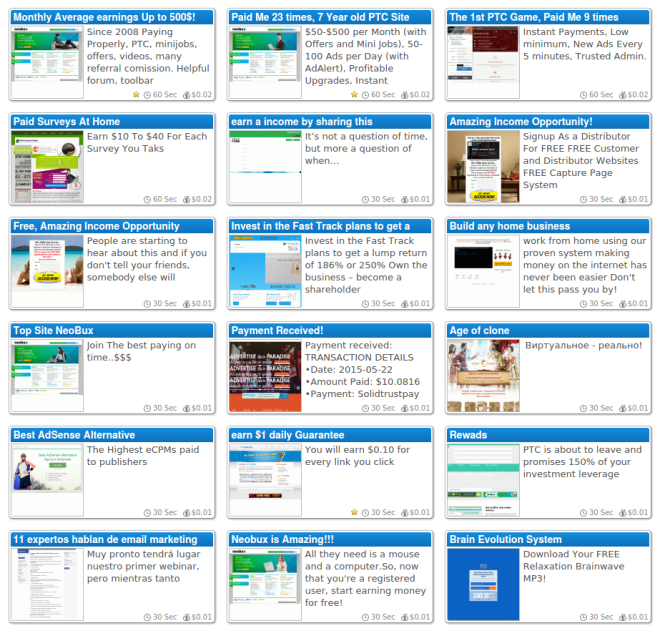Viewport: 660px width, 631px height.
Task: Click the Neobux is Amazing!!! ad title
Action: click(282, 539)
